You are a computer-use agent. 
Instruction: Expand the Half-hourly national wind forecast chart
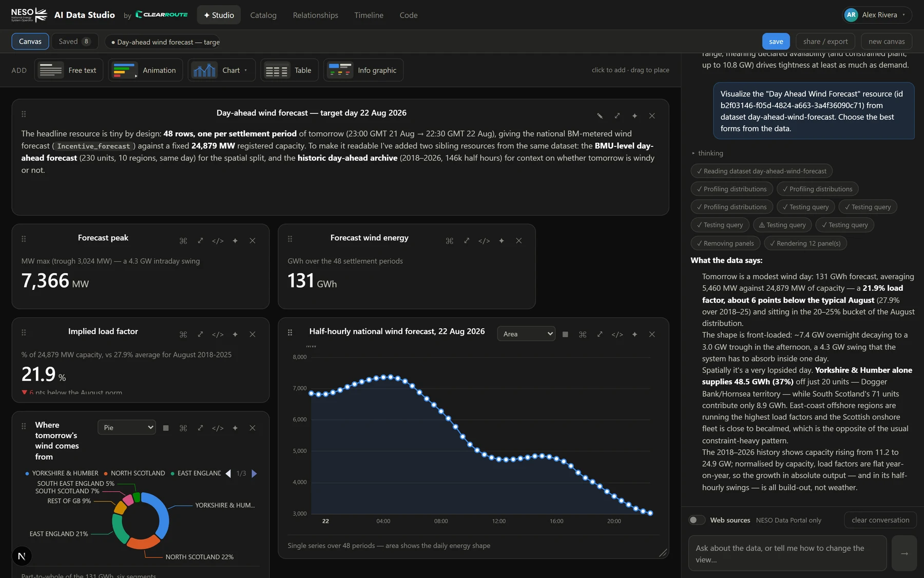[x=600, y=334]
